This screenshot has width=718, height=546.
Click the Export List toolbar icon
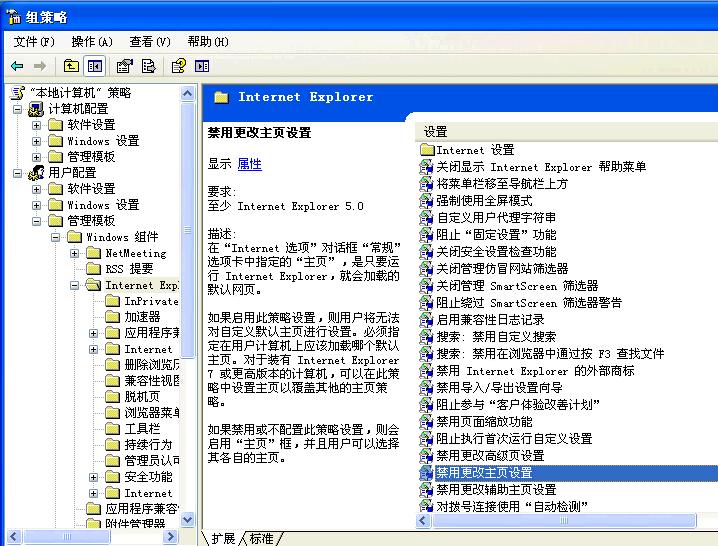click(x=149, y=66)
